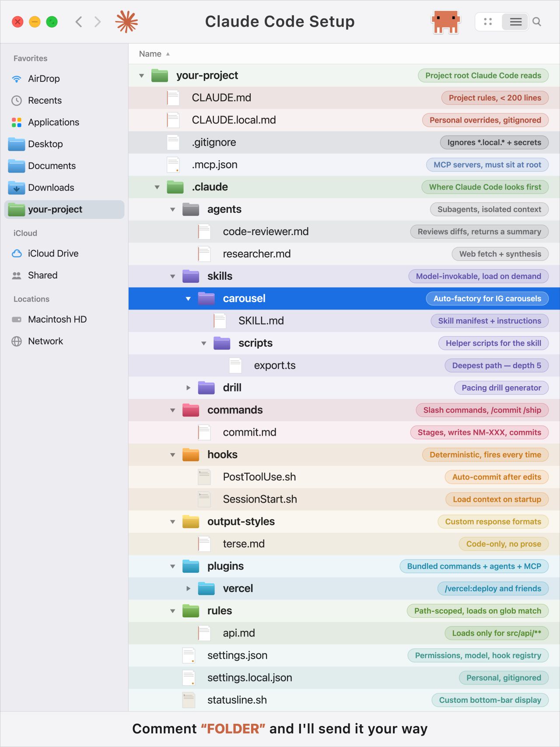
Task: Select the export.ts file name
Action: tap(275, 366)
